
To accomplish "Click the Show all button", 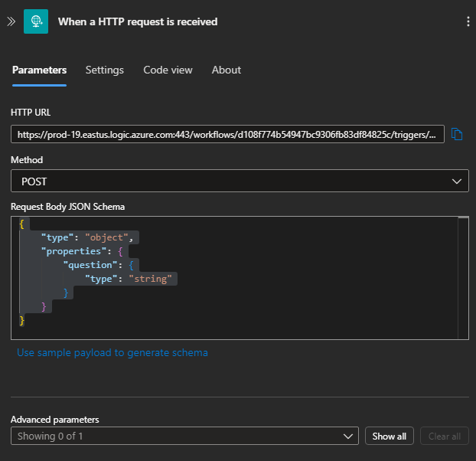I will coord(390,436).
